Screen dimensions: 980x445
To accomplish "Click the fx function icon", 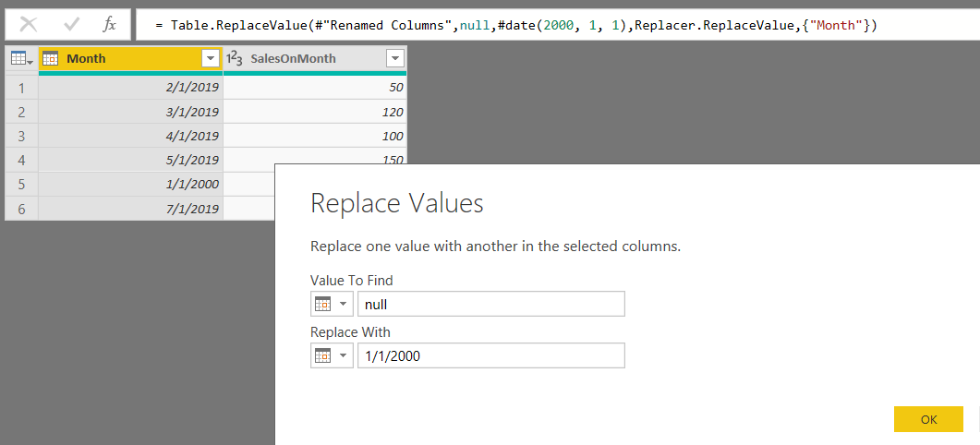I will [x=109, y=24].
